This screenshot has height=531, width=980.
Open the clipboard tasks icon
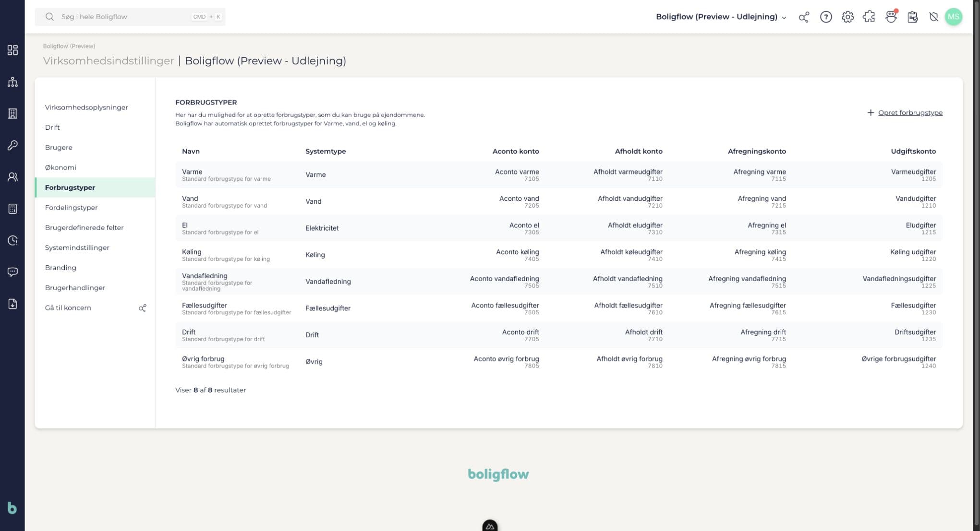coord(912,17)
